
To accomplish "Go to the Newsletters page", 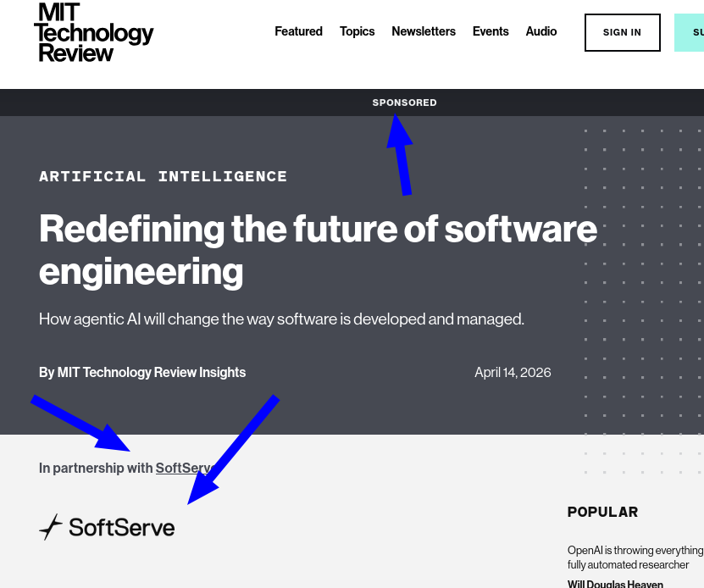I will pos(424,31).
